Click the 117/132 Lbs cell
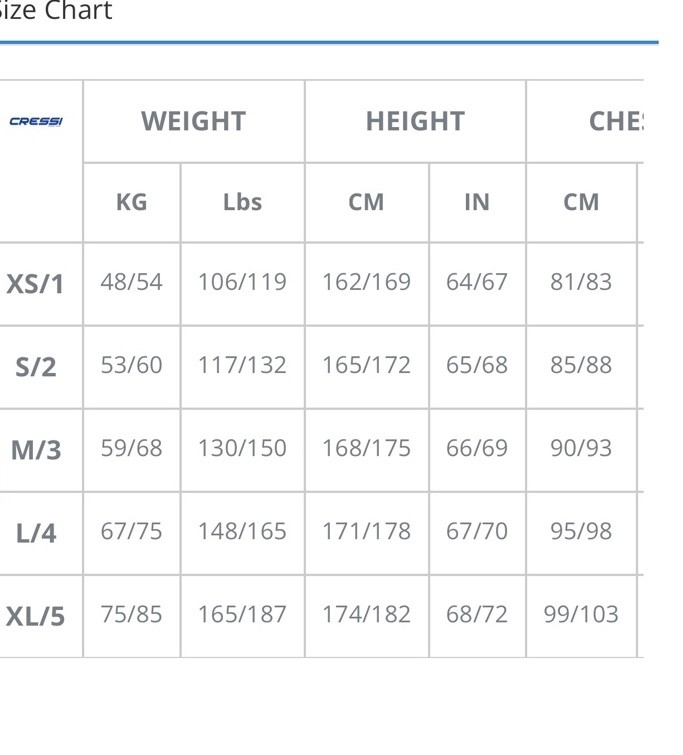This screenshot has height=755, width=683. point(242,365)
